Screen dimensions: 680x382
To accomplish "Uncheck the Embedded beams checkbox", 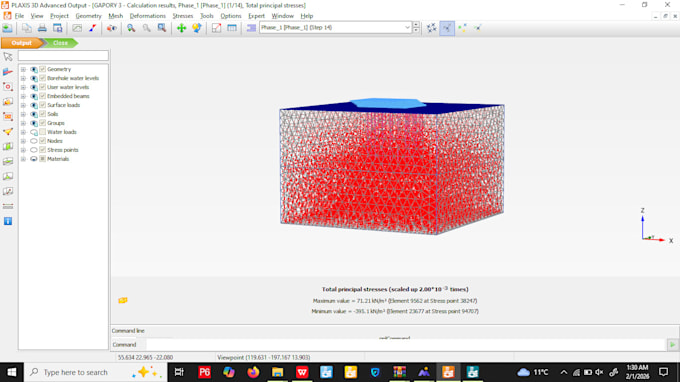I will (x=42, y=96).
